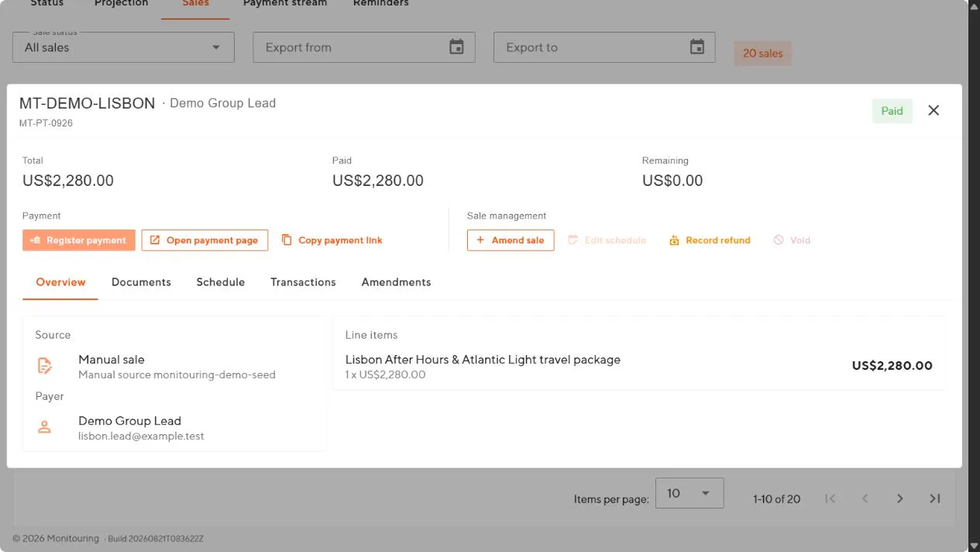Viewport: 980px width, 552px height.
Task: Click Open payment page button
Action: pos(205,240)
